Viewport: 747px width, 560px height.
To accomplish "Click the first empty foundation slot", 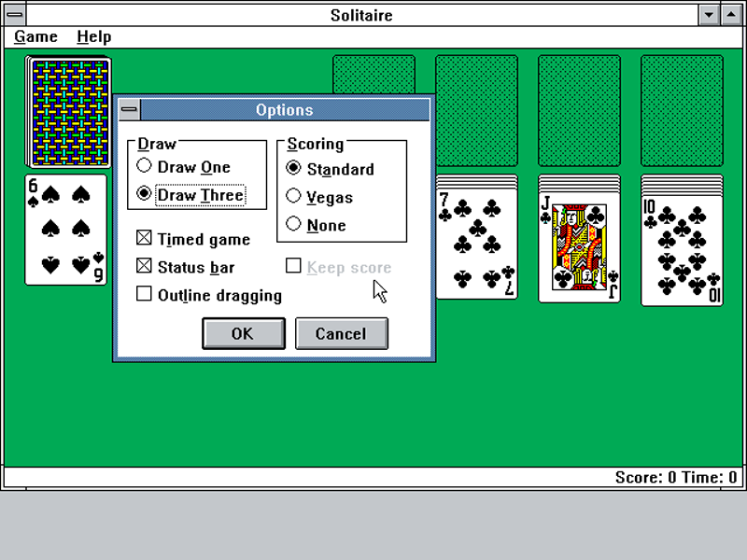I will point(373,75).
